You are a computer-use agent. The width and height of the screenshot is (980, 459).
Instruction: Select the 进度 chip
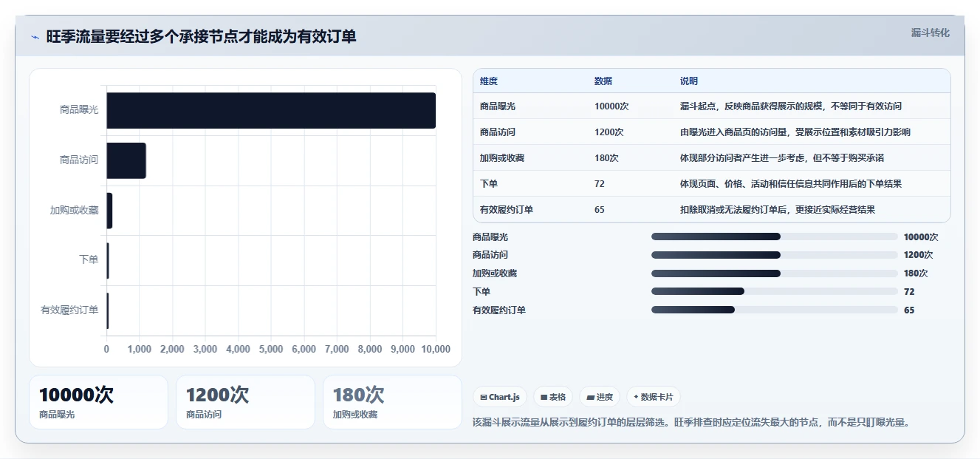coord(600,397)
